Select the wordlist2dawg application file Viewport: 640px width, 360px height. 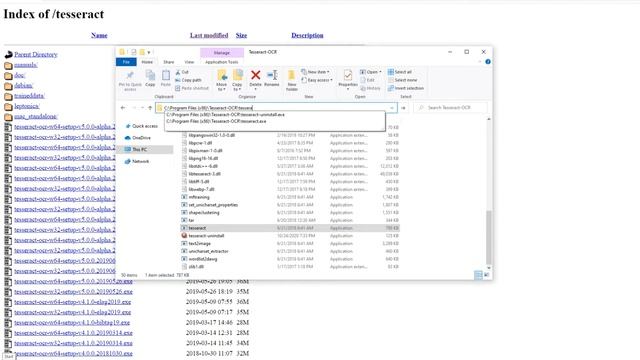coord(203,259)
